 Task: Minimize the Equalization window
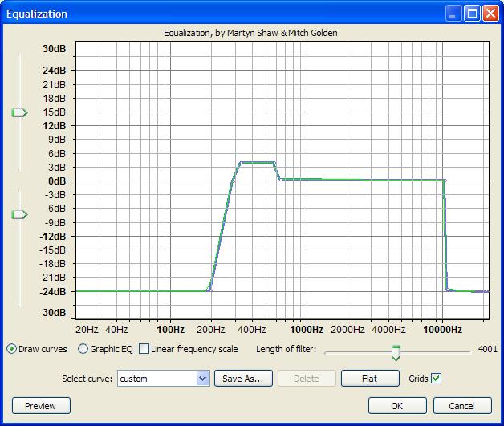(455, 14)
